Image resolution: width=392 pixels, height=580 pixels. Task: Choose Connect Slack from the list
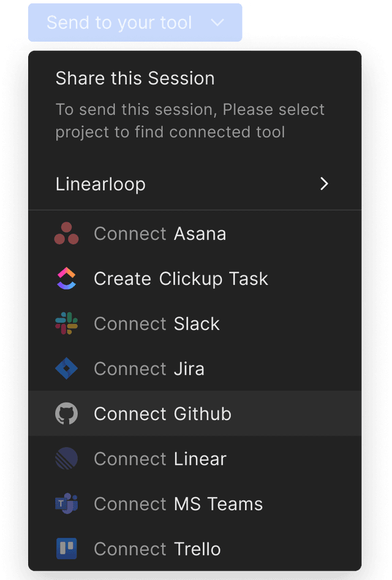point(157,323)
